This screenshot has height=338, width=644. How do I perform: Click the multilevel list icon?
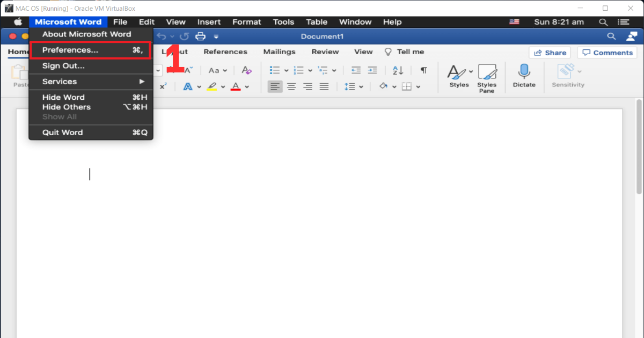click(323, 70)
